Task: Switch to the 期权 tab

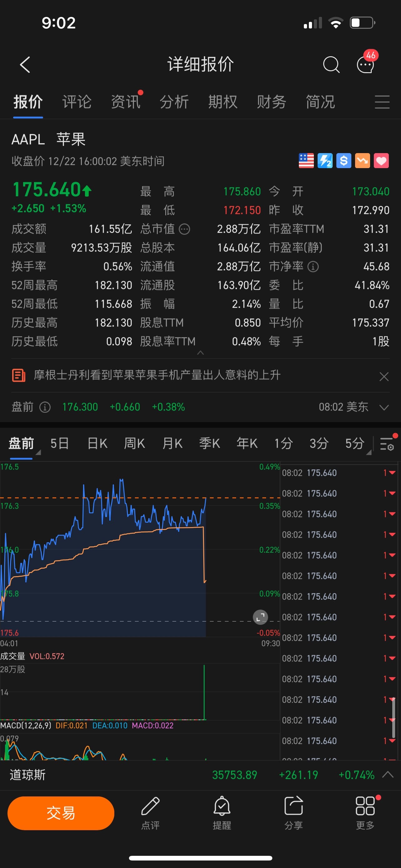Action: click(223, 102)
